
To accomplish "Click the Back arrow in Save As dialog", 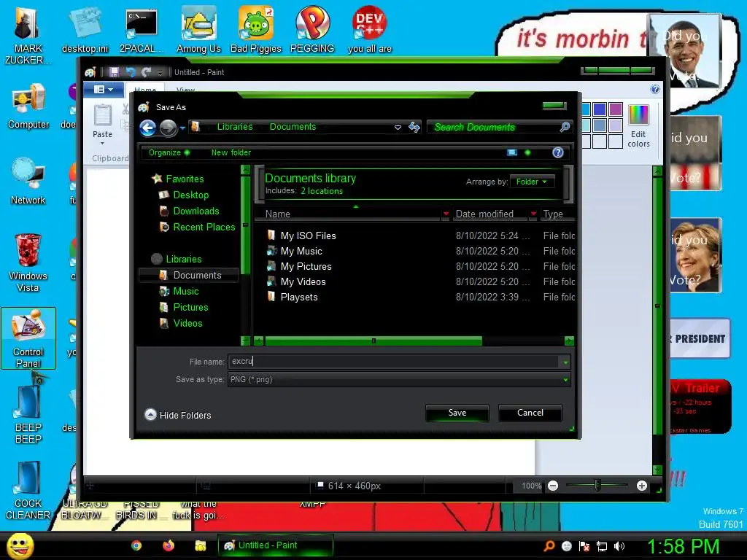I will tap(147, 128).
